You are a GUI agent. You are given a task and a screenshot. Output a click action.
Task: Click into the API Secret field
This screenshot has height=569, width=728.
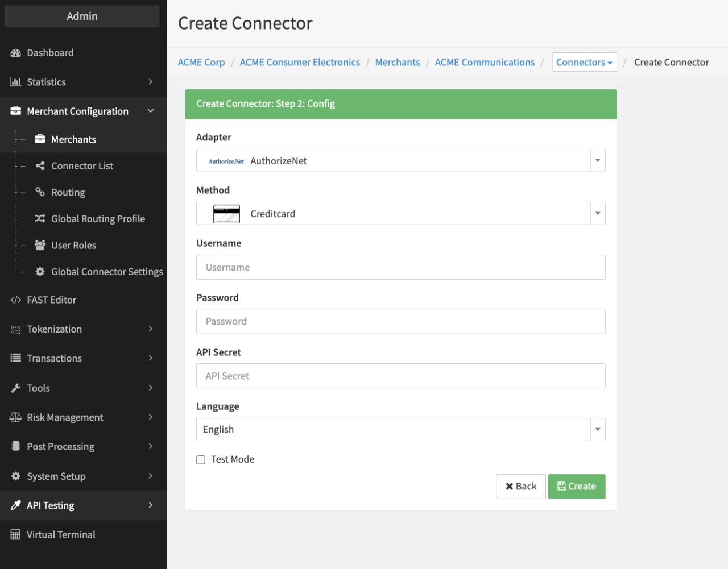pyautogui.click(x=400, y=376)
